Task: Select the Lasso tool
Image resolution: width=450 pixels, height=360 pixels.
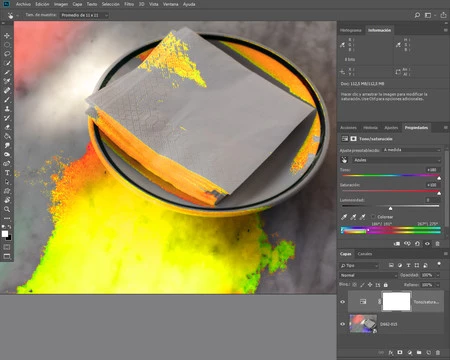Action: [x=7, y=54]
